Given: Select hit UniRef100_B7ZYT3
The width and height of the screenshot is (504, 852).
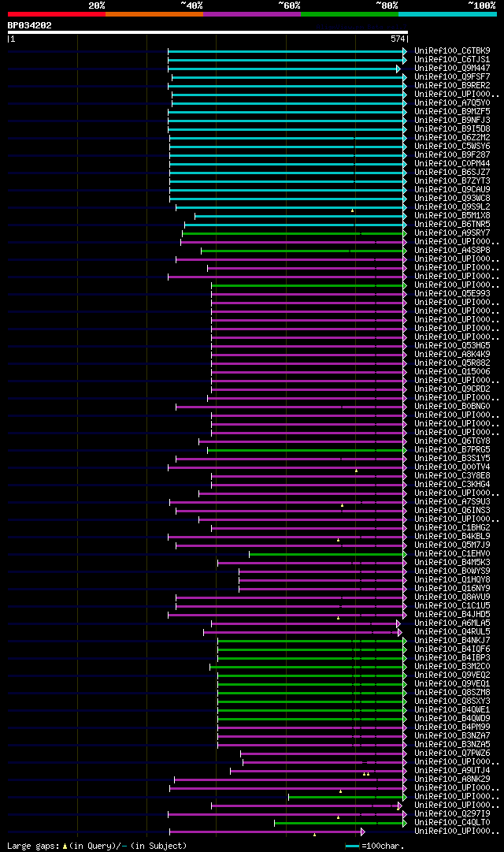Looking at the screenshot, I should coord(452,181).
